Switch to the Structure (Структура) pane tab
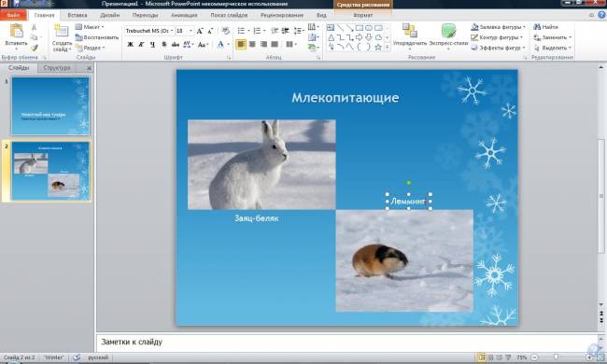 57,68
